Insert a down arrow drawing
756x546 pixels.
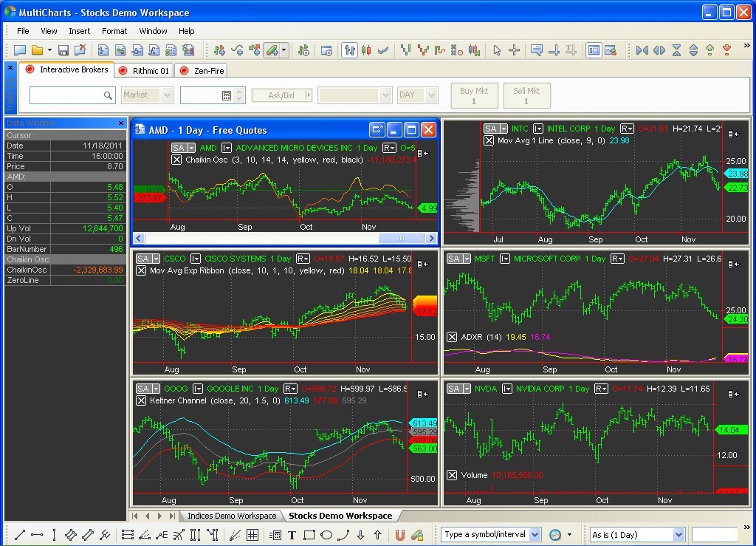[x=360, y=534]
